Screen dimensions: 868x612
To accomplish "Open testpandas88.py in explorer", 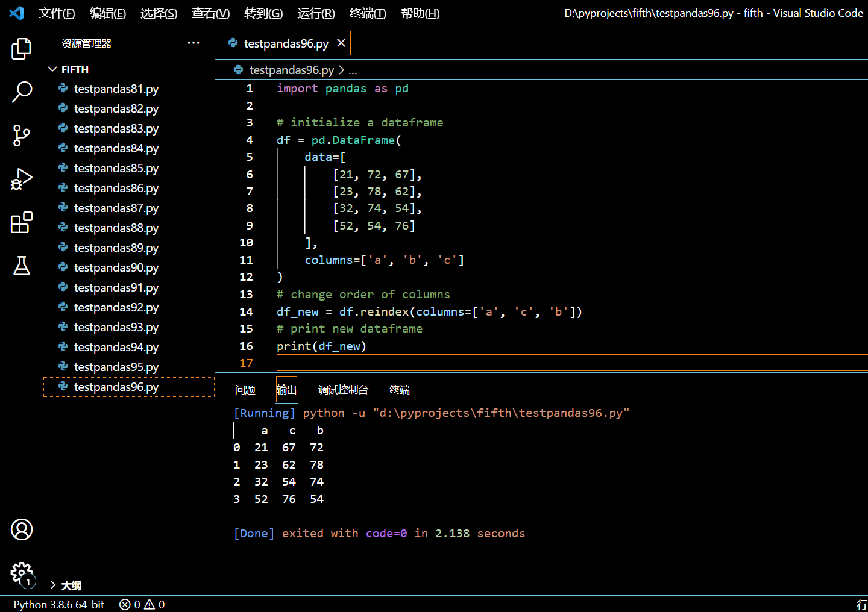I will 129,228.
